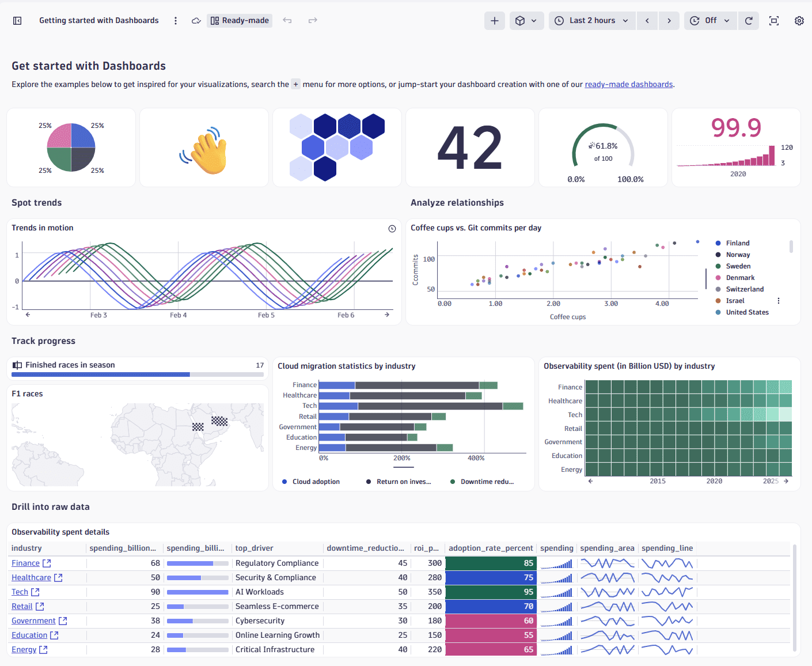Pan the heatmap timeline left
The height and width of the screenshot is (666, 812).
590,481
